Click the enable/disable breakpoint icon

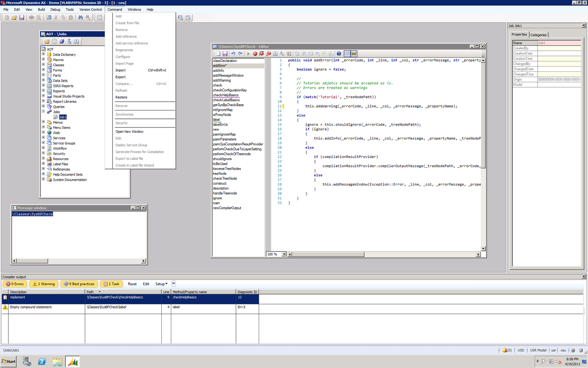pyautogui.click(x=262, y=54)
